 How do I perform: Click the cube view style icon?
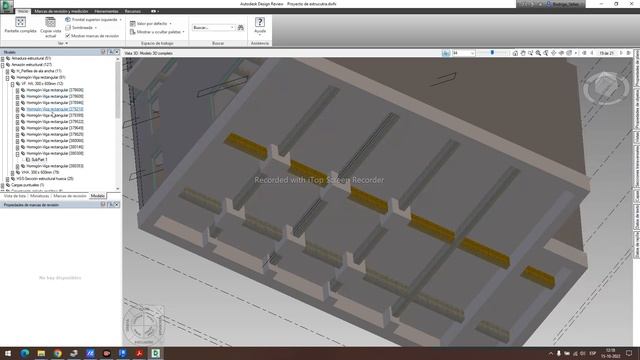569,53
